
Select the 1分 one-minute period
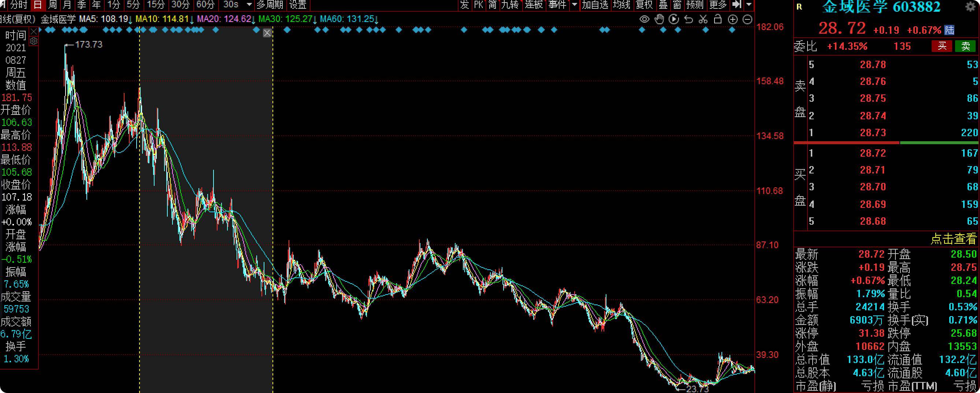[114, 5]
